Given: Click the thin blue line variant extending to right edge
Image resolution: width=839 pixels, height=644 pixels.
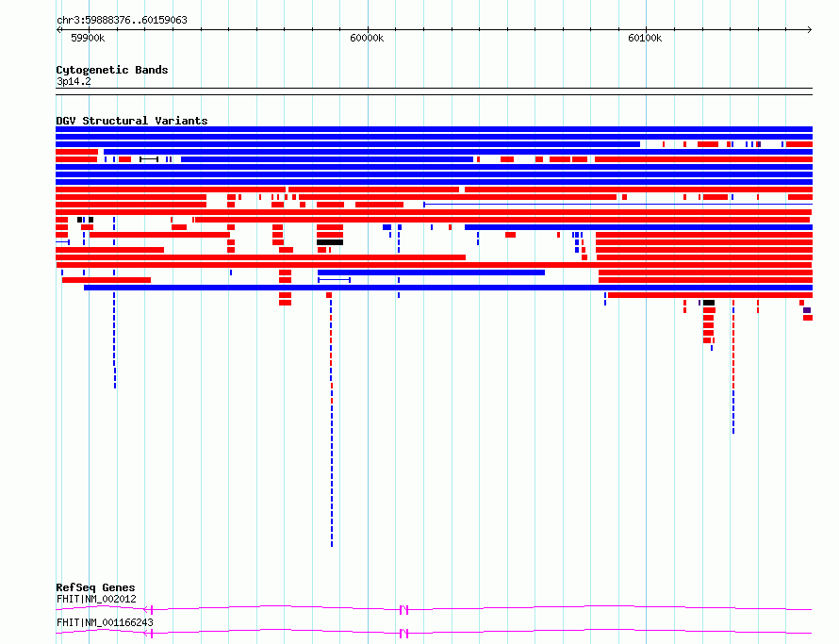Looking at the screenshot, I should click(x=618, y=205).
